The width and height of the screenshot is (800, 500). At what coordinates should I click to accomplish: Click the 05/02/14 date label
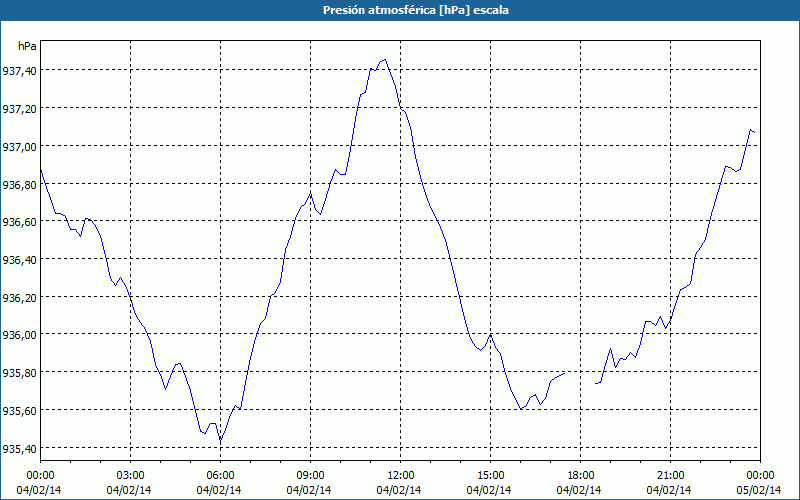760,490
